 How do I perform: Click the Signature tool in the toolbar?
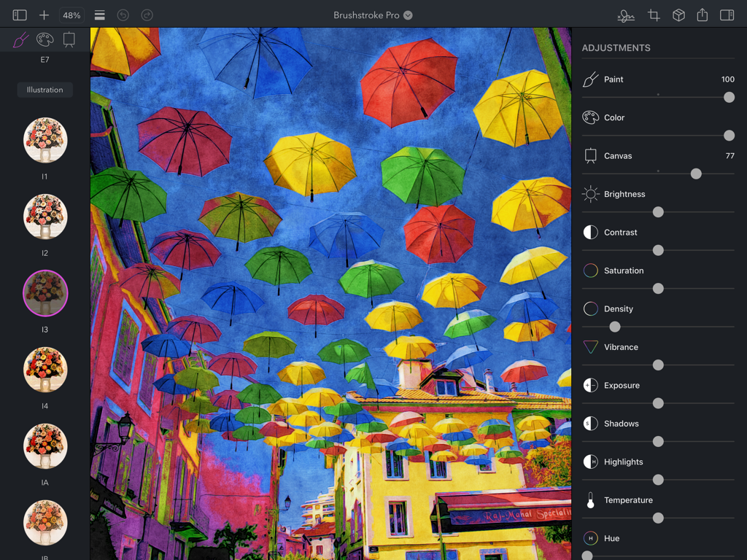(626, 15)
